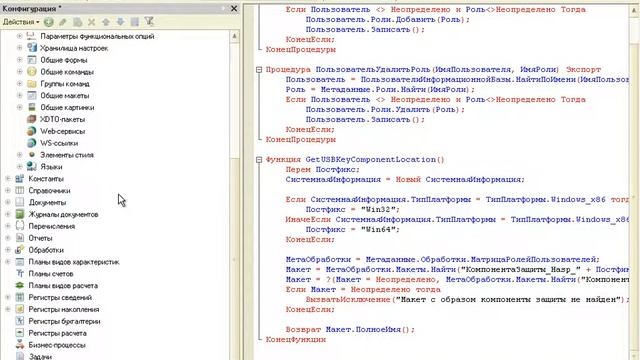Click the Общие команды icon
640x360 pixels.
[32, 71]
